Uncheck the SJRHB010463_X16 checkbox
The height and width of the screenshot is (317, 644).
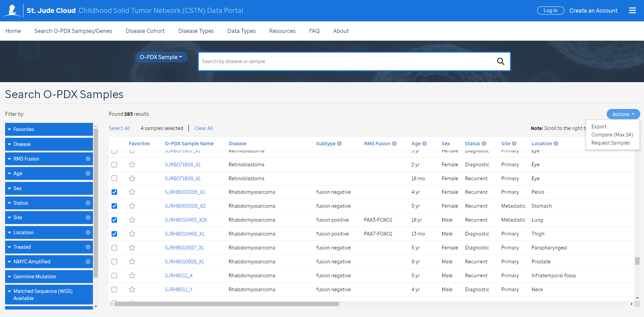[114, 220]
